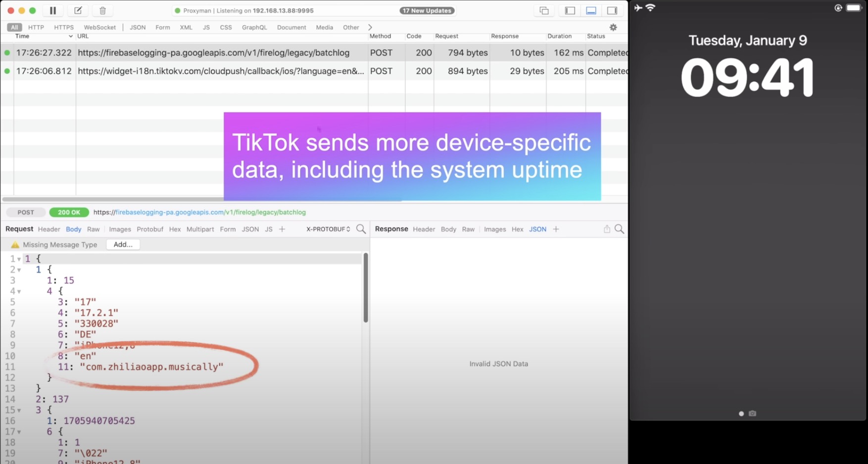Open Request Hex tab
This screenshot has width=868, height=464.
click(175, 229)
